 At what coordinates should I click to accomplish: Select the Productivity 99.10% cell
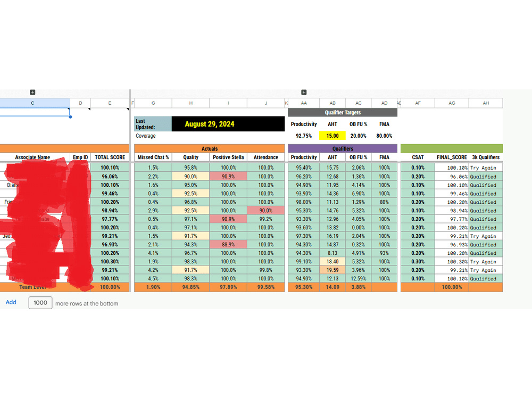coord(304,262)
